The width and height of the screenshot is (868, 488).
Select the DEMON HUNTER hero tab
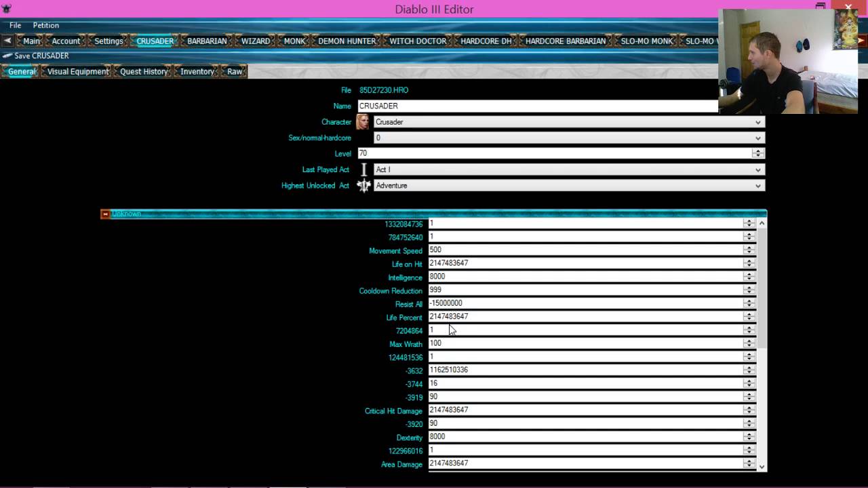(x=347, y=41)
